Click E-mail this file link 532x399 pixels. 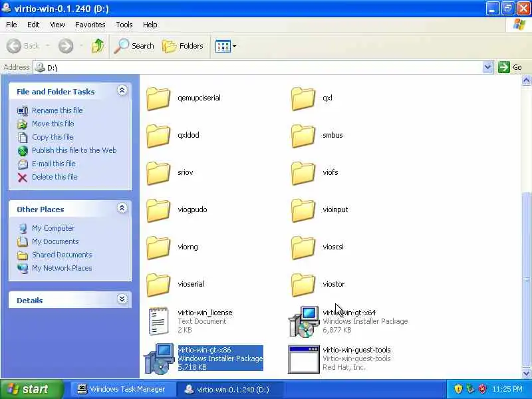[54, 164]
